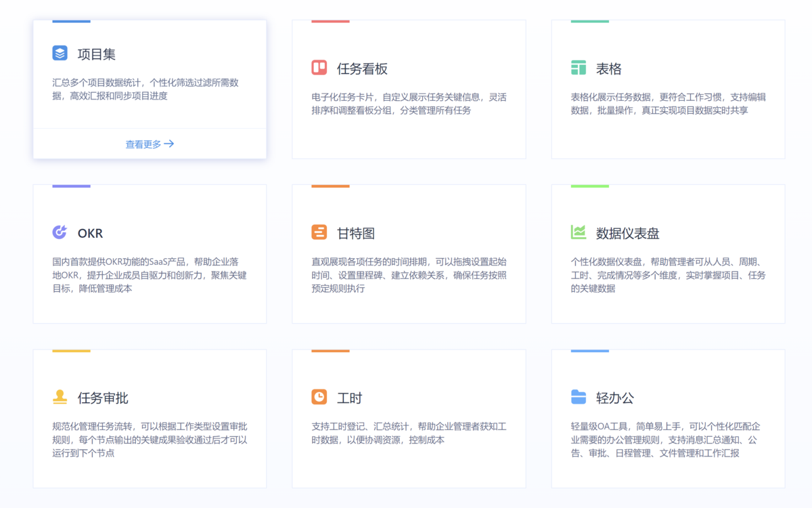Click the orange 工时 clock icon
Viewport: 812px width, 508px height.
(319, 397)
